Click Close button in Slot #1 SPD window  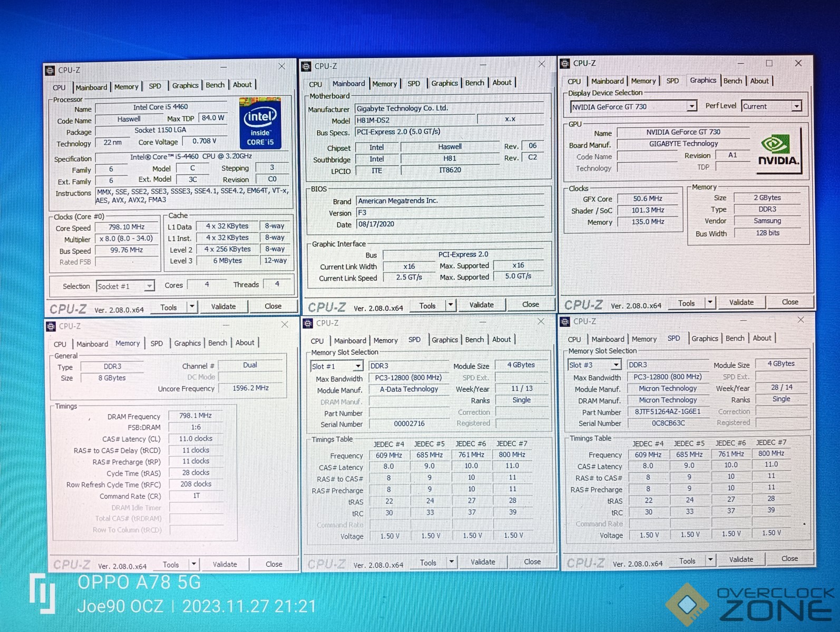(532, 562)
